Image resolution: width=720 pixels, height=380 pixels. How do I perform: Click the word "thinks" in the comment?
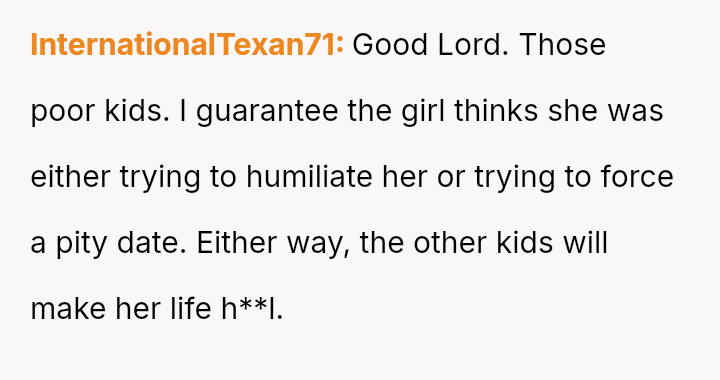[x=496, y=111]
